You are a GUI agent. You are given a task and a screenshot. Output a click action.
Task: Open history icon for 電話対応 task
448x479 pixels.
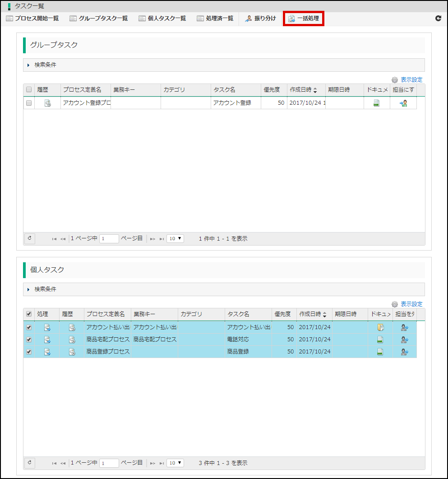click(x=72, y=339)
